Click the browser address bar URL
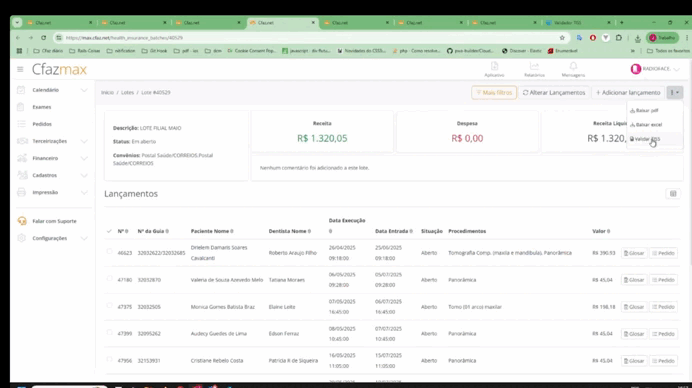Image resolution: width=692 pixels, height=388 pixels. [x=124, y=38]
